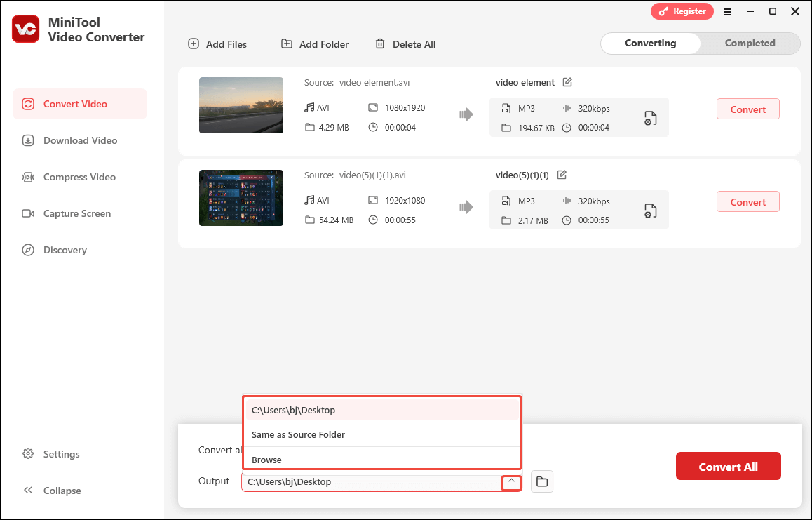Open output format settings for video element
This screenshot has width=812, height=520.
[651, 118]
